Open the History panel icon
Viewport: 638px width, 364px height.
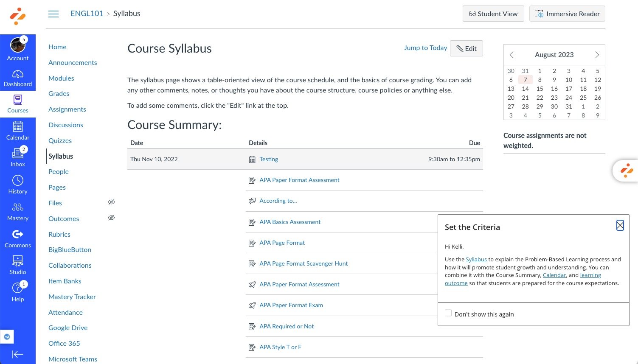[18, 185]
